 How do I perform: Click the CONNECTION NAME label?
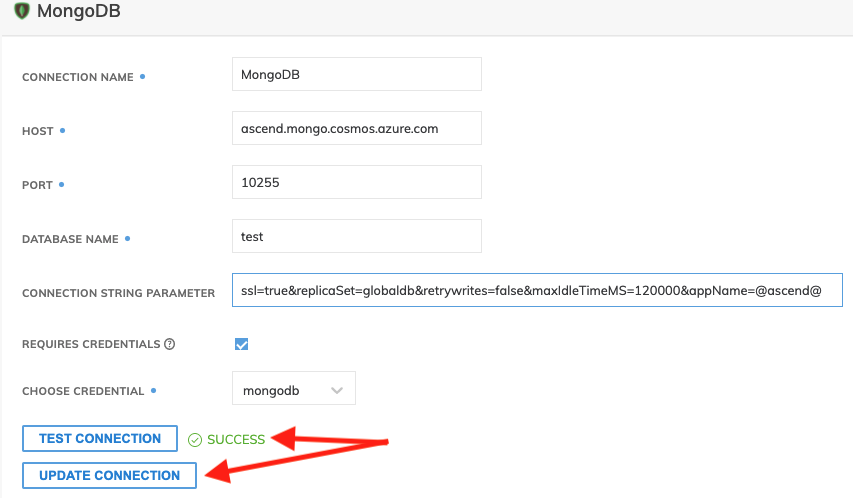click(x=78, y=77)
